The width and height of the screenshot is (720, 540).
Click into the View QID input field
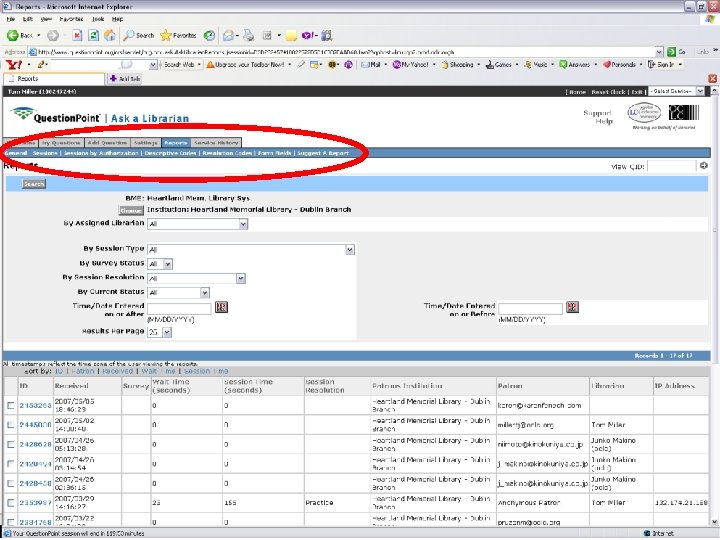[671, 166]
